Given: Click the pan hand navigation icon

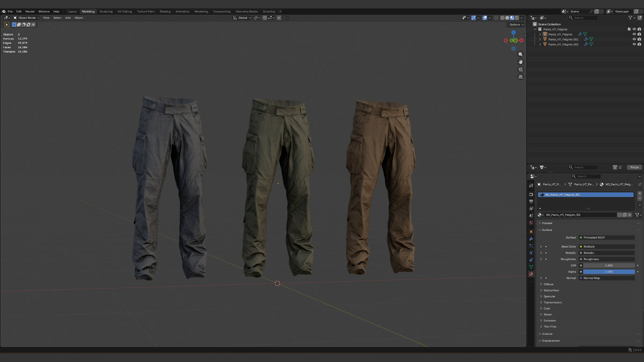Looking at the screenshot, I should (x=521, y=62).
